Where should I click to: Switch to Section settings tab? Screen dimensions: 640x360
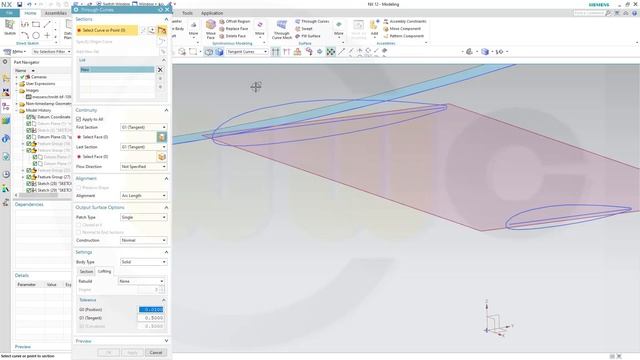[86, 271]
